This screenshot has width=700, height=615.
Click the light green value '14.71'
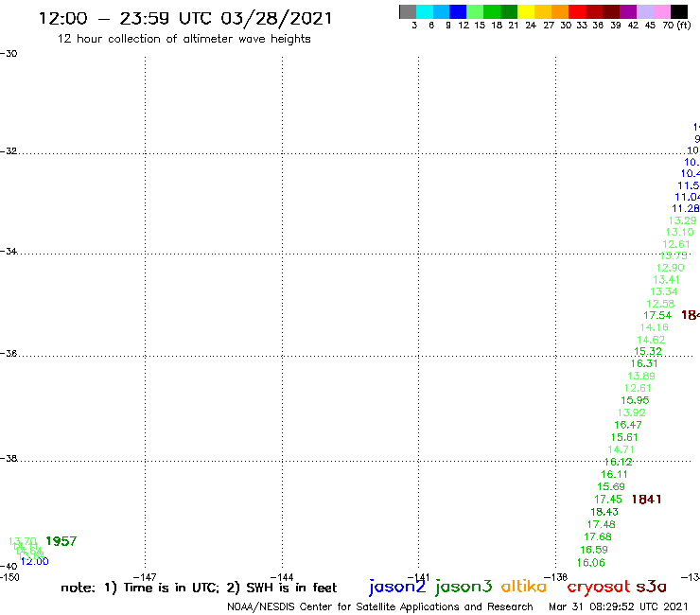pyautogui.click(x=621, y=449)
